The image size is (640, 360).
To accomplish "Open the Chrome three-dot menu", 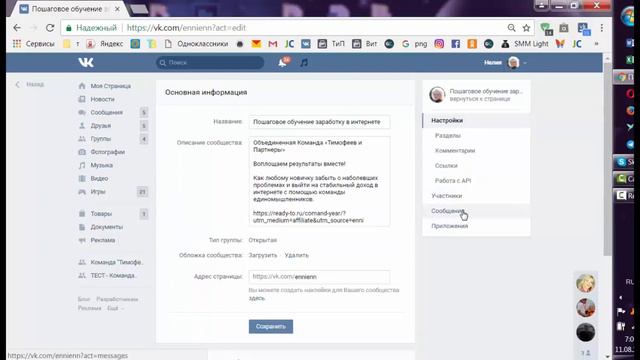I will (x=602, y=28).
